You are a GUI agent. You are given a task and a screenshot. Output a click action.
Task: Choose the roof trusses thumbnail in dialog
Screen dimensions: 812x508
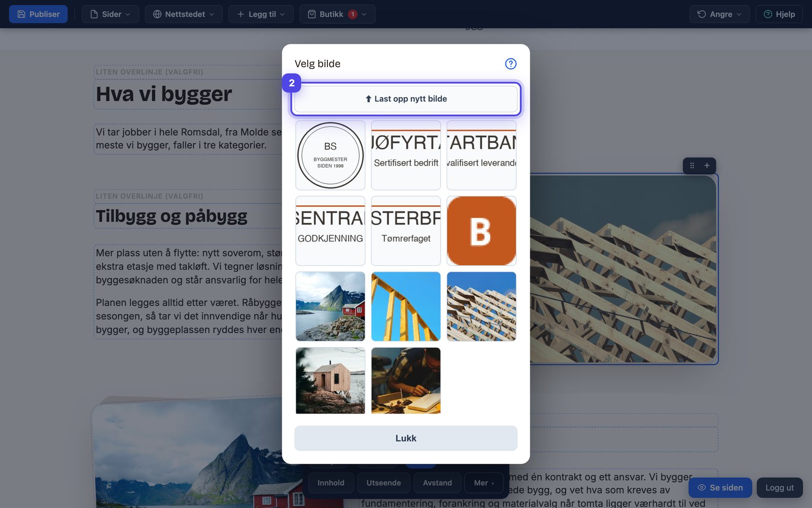(x=482, y=306)
